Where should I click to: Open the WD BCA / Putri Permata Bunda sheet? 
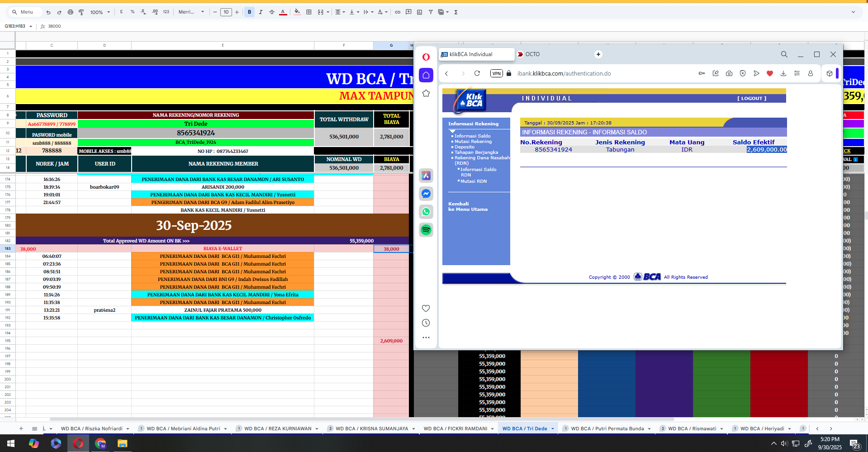607,428
